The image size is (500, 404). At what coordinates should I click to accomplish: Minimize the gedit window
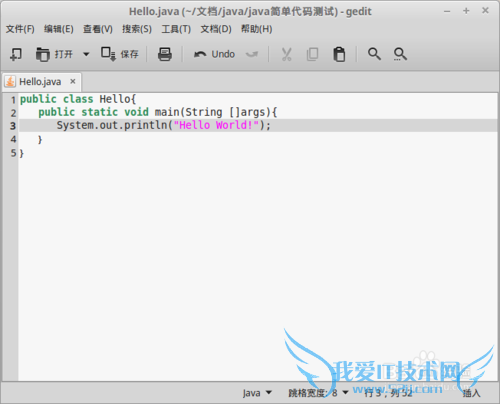click(x=447, y=11)
